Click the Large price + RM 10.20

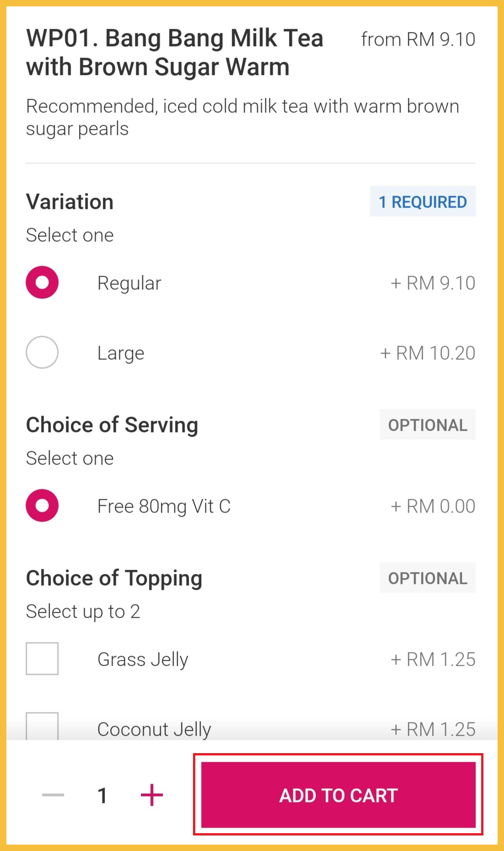[428, 353]
